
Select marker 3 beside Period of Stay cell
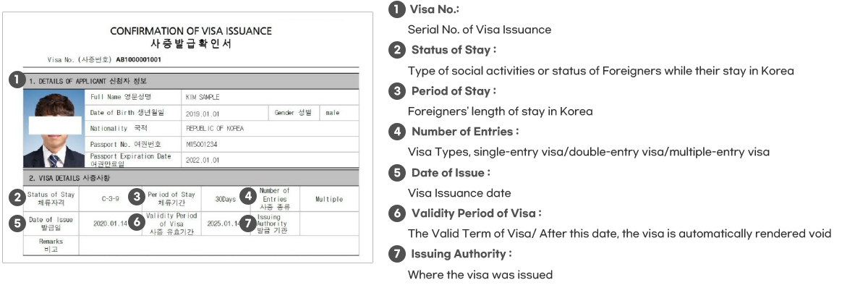pyautogui.click(x=137, y=197)
